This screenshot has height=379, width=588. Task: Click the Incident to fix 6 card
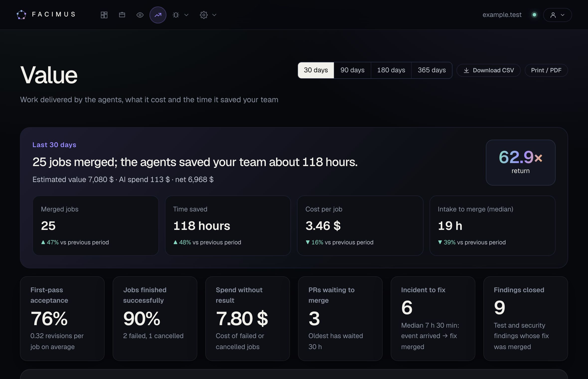[x=433, y=318]
